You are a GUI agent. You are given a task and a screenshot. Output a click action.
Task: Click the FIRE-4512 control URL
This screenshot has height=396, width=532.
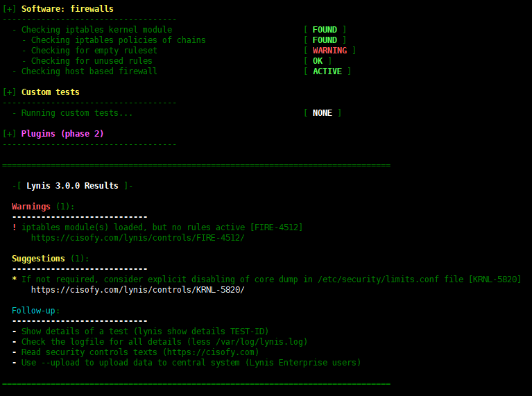click(x=137, y=238)
